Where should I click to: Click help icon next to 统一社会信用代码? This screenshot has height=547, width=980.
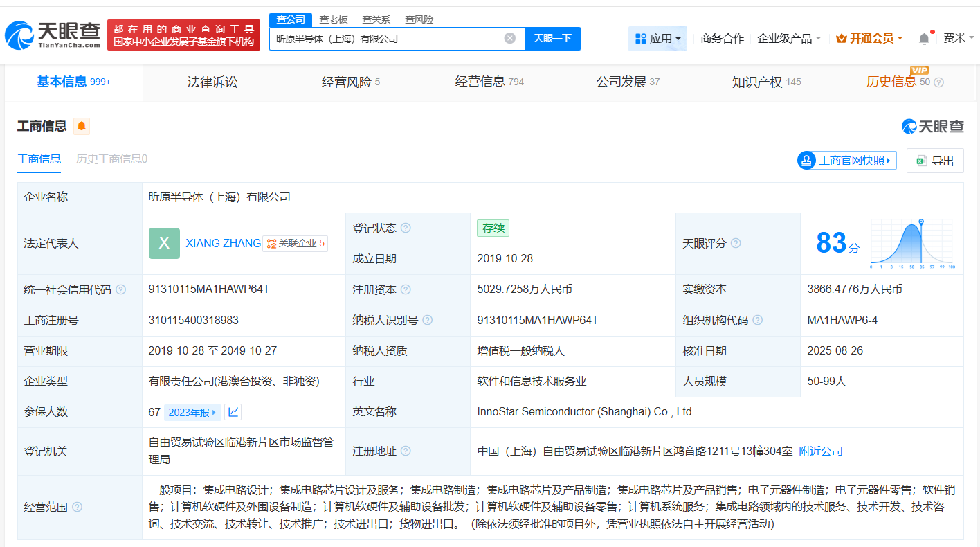click(121, 289)
